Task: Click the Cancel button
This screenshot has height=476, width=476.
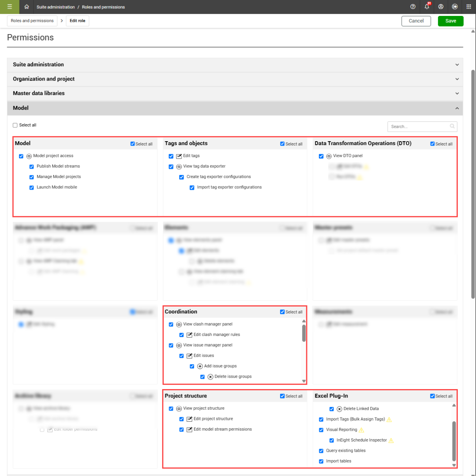Action: click(x=416, y=21)
